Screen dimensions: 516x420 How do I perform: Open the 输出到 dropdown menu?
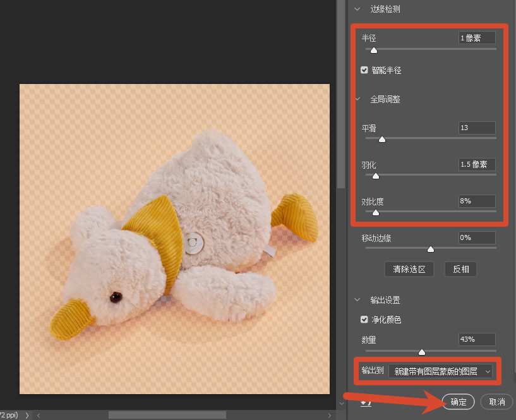click(441, 371)
